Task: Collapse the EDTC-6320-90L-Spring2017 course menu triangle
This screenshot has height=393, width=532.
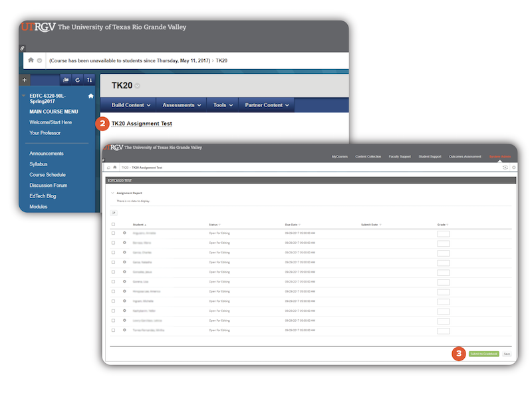Action: (x=24, y=96)
